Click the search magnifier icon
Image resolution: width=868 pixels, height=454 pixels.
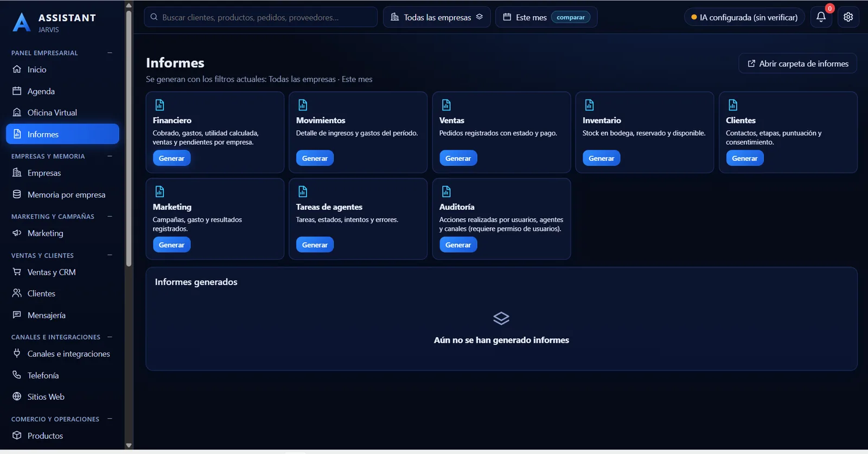154,17
